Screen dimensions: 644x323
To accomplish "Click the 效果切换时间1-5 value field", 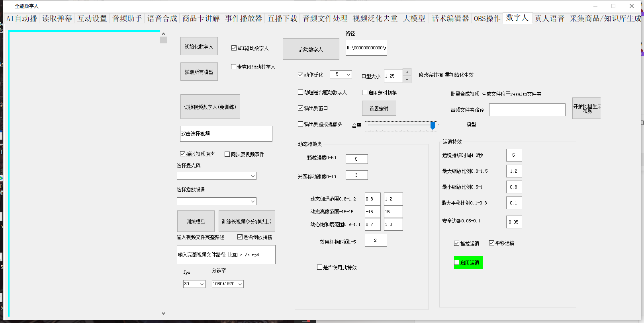I will (x=376, y=240).
